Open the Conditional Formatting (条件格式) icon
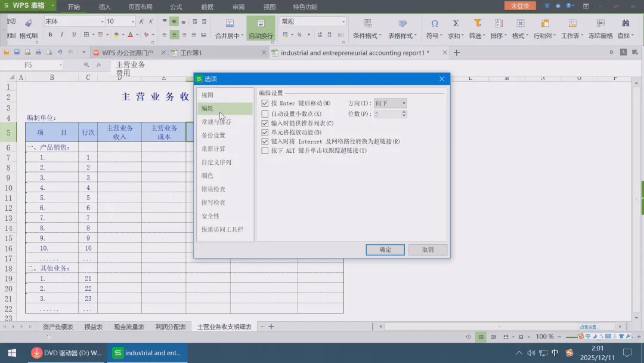Viewport: 644px width, 363px height. point(367,23)
